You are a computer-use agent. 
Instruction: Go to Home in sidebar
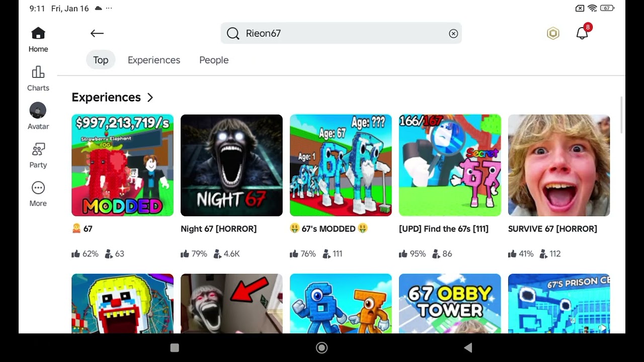click(38, 40)
